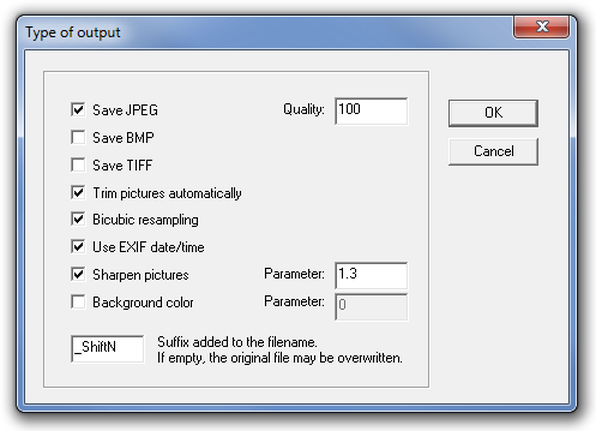
Task: Click the Type of output title bar
Action: coord(266,32)
